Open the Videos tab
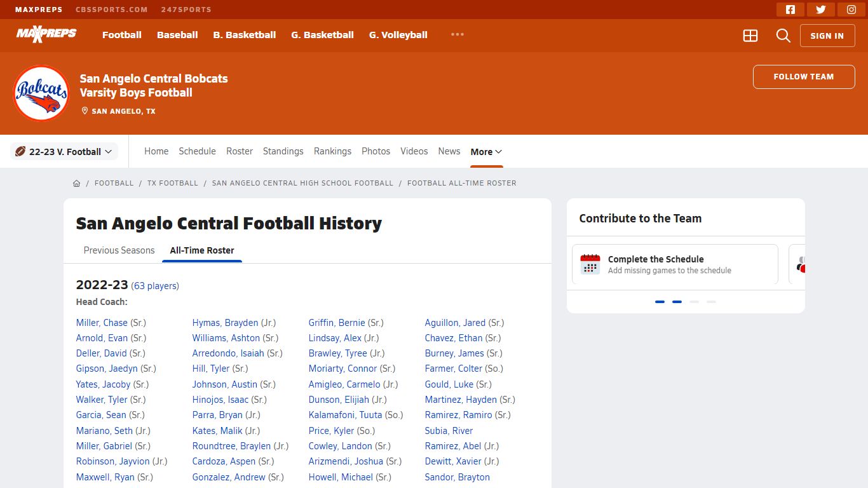This screenshot has width=868, height=488. (414, 151)
